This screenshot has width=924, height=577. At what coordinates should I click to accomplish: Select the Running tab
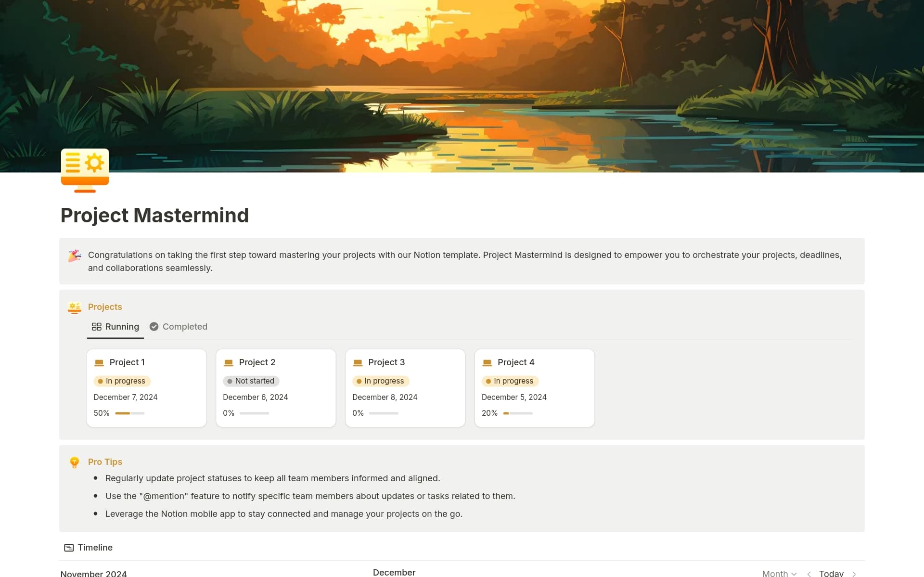122,327
